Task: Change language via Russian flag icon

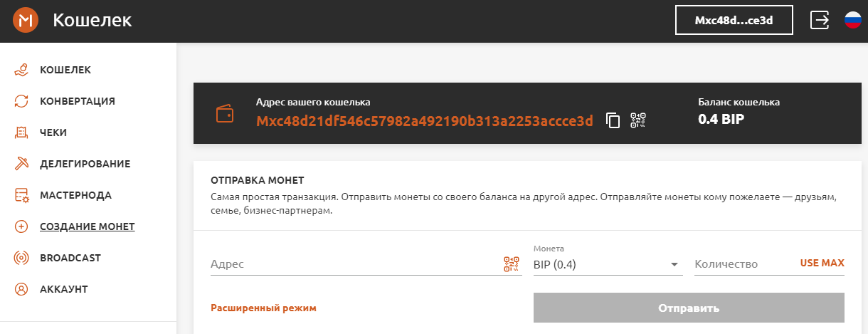Action: pyautogui.click(x=853, y=21)
